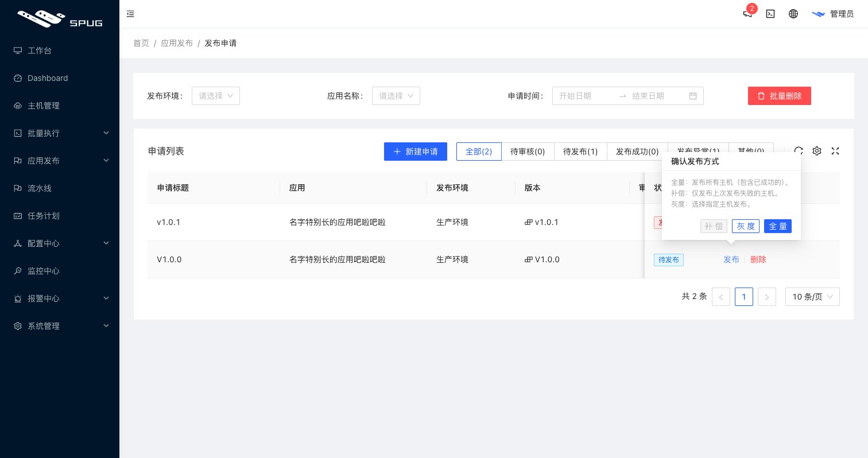Click the disabled 补偿 button in popover
Viewport: 868px width, 458px height.
[714, 226]
